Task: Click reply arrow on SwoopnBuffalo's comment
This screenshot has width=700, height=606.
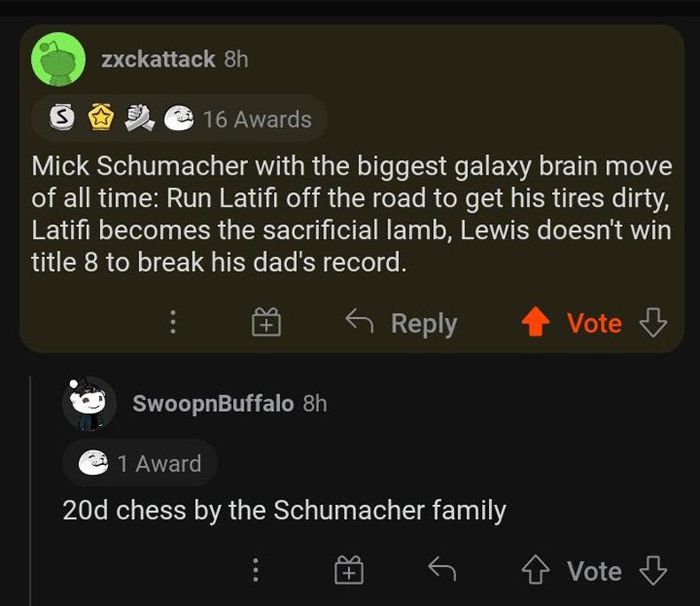Action: [441, 571]
